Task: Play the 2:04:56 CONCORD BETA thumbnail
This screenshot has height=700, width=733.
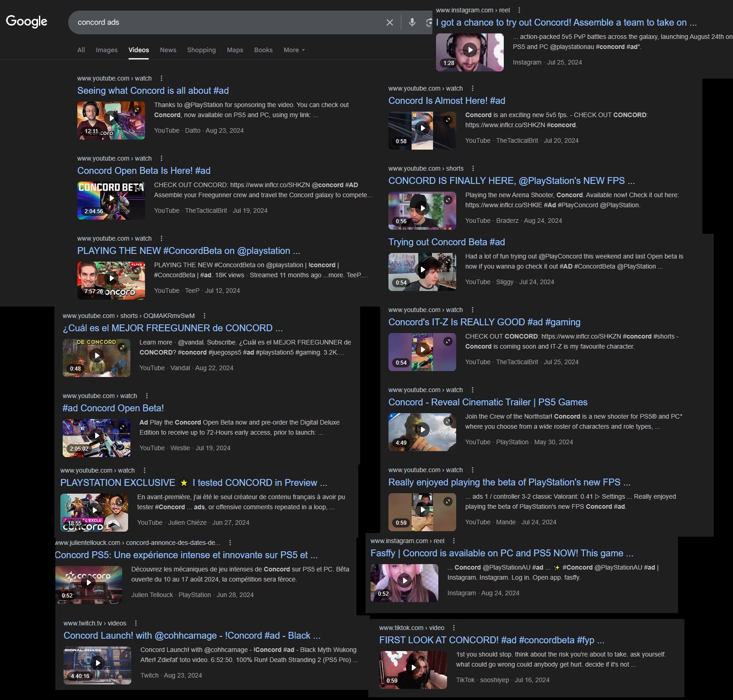Action: (111, 200)
